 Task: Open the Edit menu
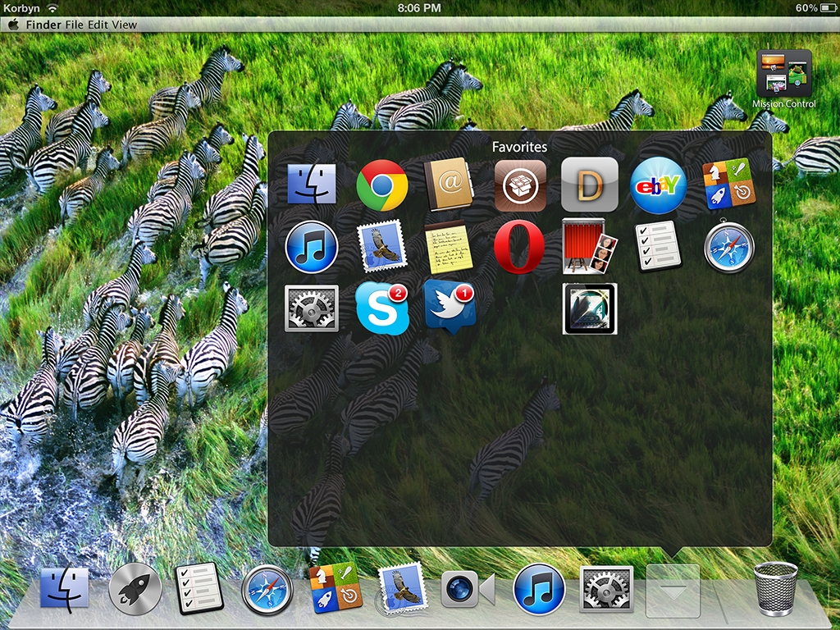tap(98, 25)
